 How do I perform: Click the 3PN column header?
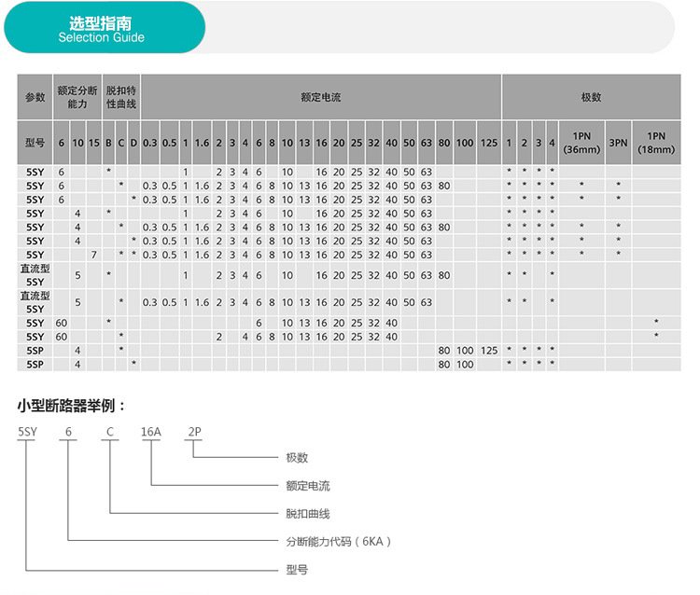pyautogui.click(x=618, y=143)
